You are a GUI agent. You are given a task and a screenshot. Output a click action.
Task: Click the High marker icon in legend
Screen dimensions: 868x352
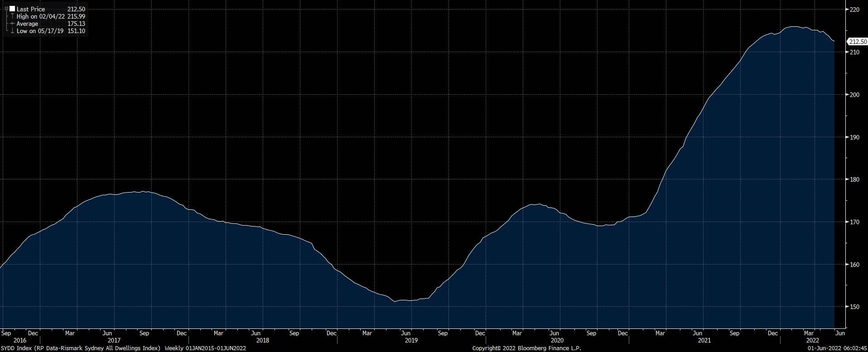coord(12,16)
